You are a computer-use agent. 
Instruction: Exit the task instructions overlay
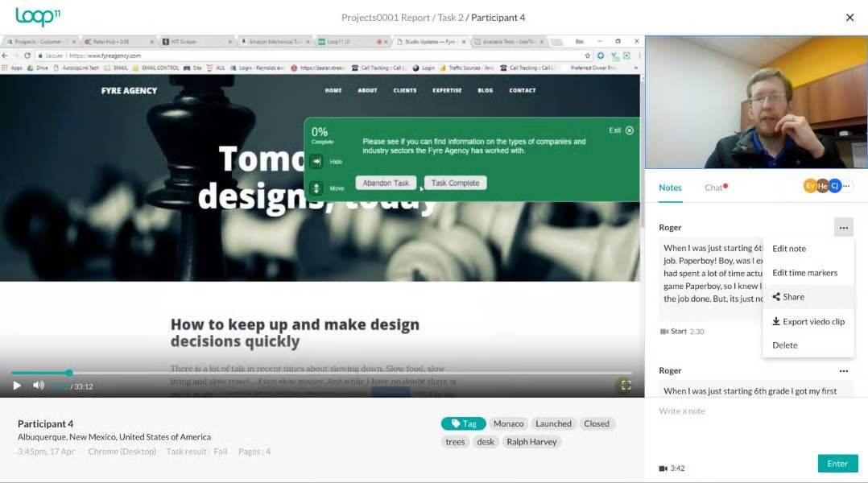point(628,130)
